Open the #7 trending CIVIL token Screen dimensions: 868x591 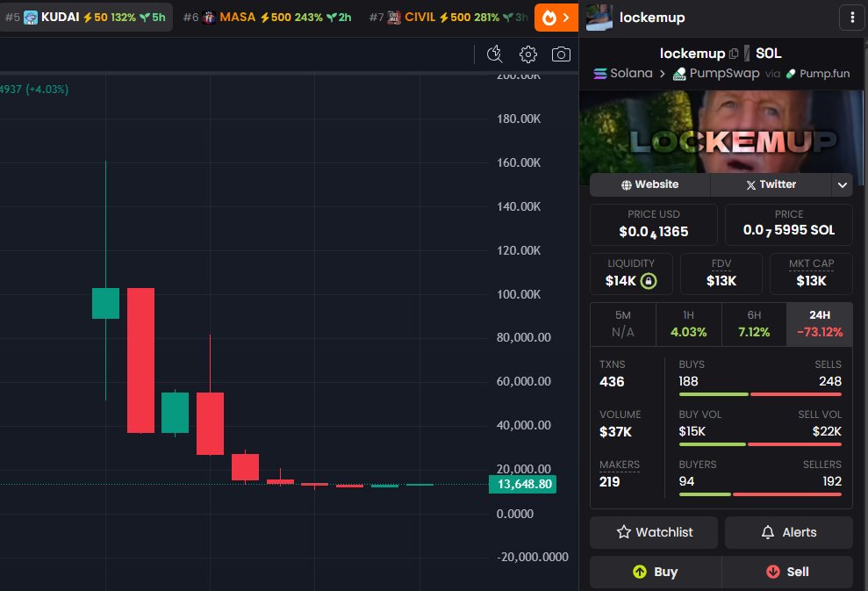click(x=448, y=18)
